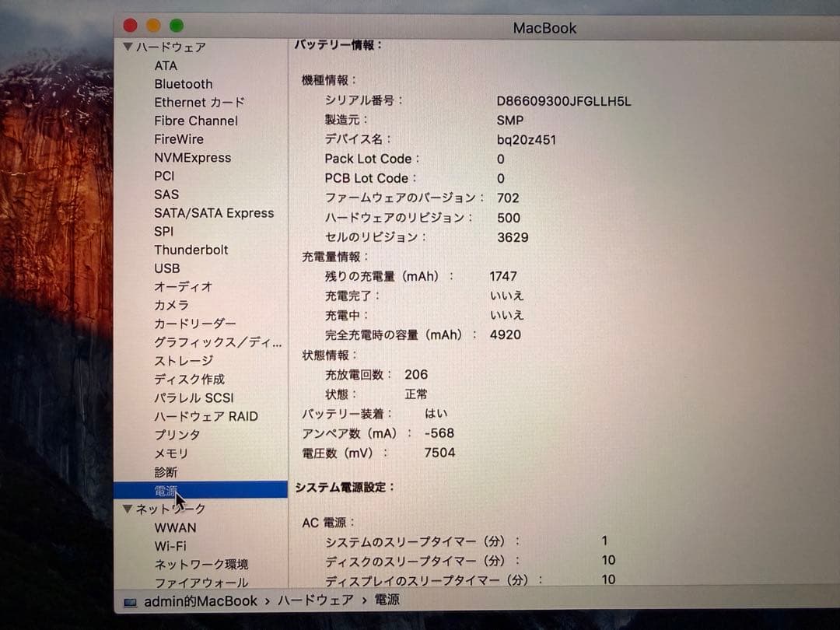Open Wi-Fi network information
Viewport: 840px width, 630px height.
click(171, 546)
